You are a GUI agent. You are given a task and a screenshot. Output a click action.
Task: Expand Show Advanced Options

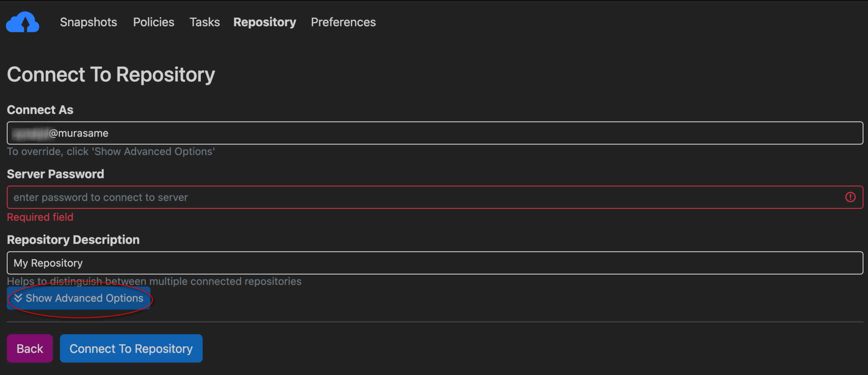(84, 298)
